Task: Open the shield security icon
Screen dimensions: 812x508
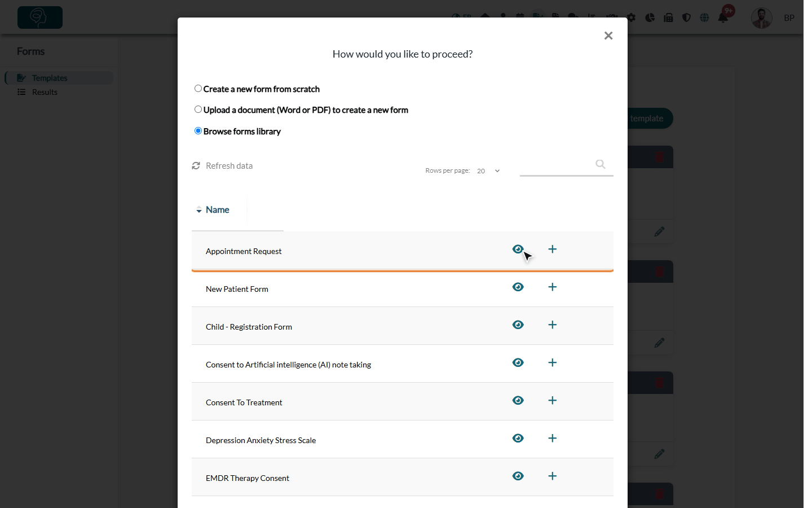Action: pos(686,17)
